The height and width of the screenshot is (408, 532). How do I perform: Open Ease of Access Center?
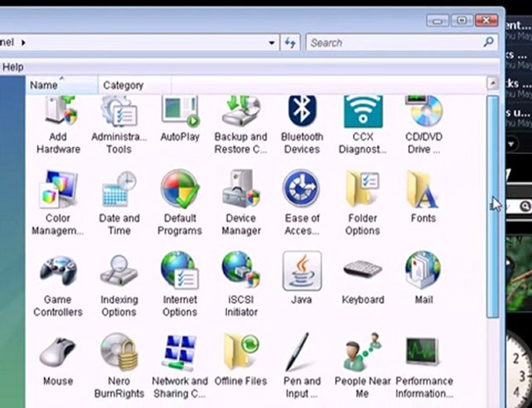[301, 203]
